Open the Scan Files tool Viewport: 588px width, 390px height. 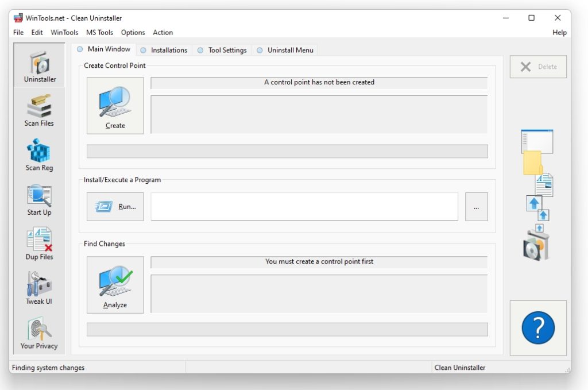tap(40, 110)
